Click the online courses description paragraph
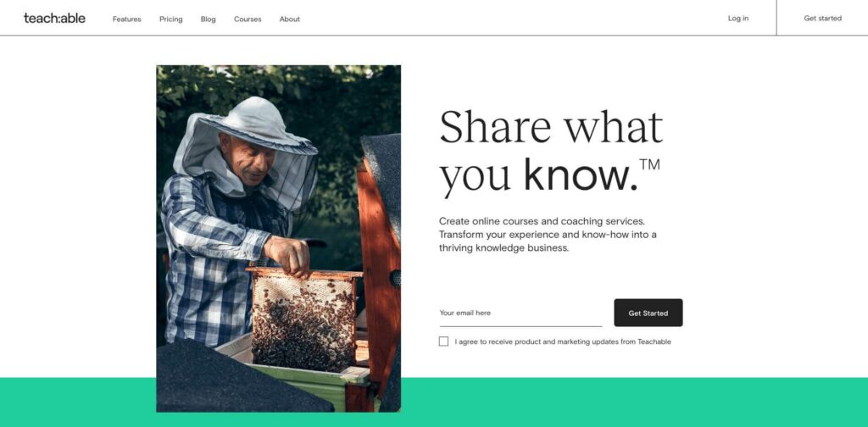 pyautogui.click(x=548, y=235)
